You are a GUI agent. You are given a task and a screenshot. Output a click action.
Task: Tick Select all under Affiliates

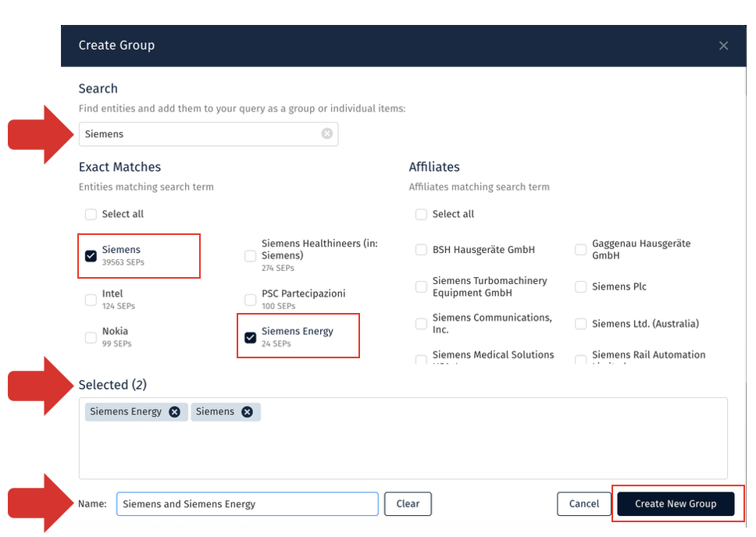(421, 214)
